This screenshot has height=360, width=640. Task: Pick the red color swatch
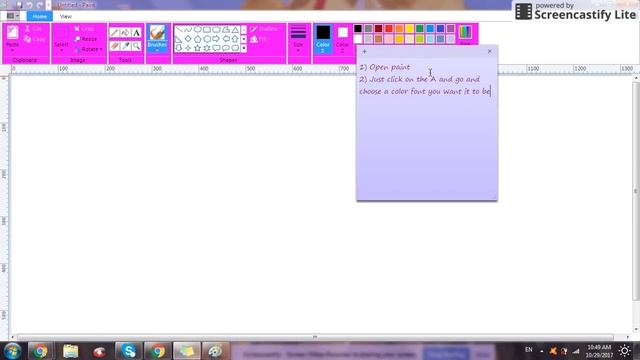pos(389,29)
